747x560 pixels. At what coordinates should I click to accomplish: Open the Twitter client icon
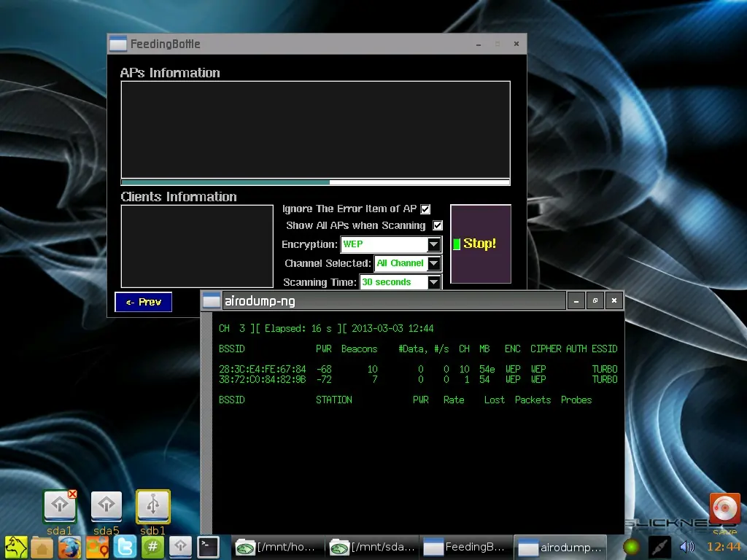[x=125, y=547]
